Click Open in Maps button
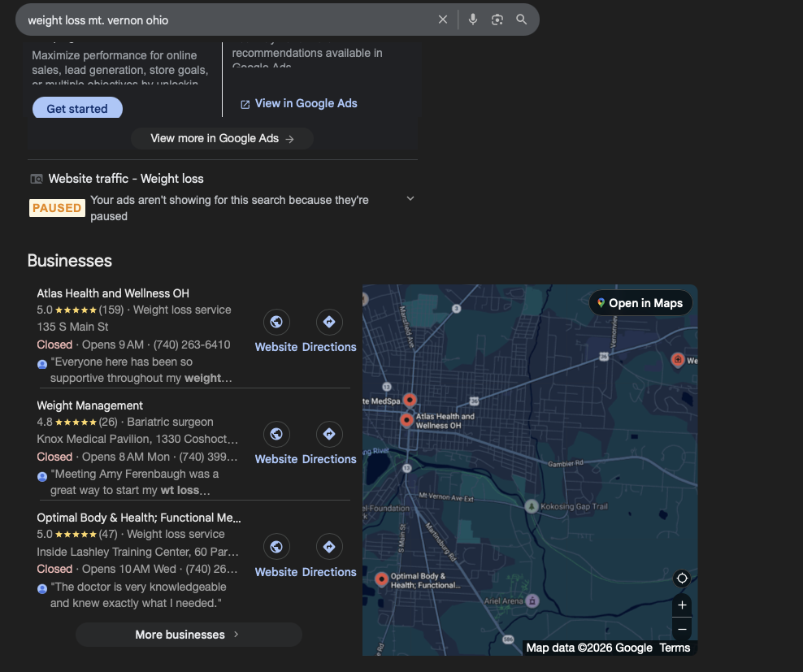The image size is (803, 672). point(640,303)
